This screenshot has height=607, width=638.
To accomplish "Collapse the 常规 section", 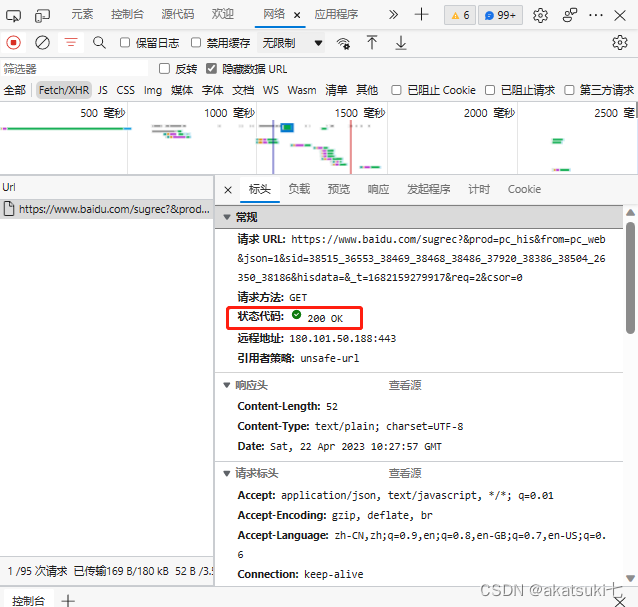I will click(x=227, y=217).
